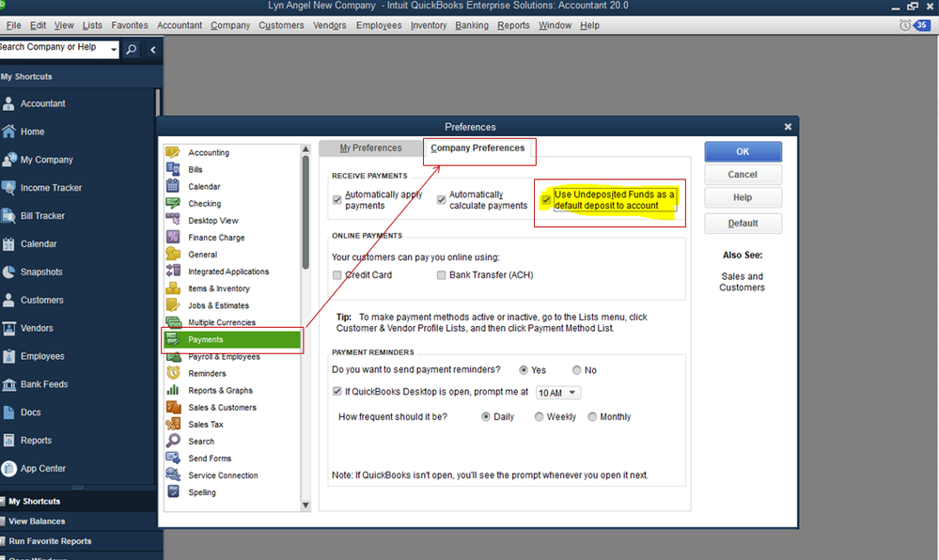Click the Default button
The image size is (939, 560).
point(743,224)
